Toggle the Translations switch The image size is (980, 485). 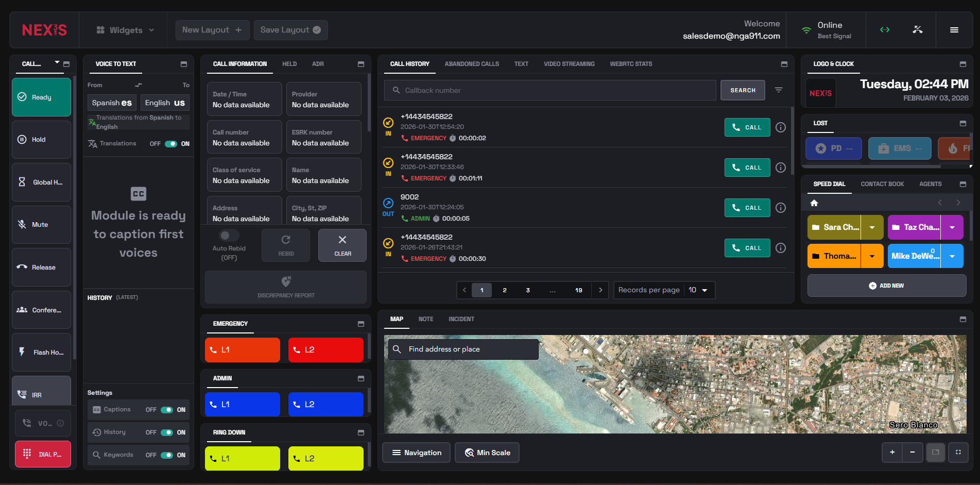tap(170, 144)
